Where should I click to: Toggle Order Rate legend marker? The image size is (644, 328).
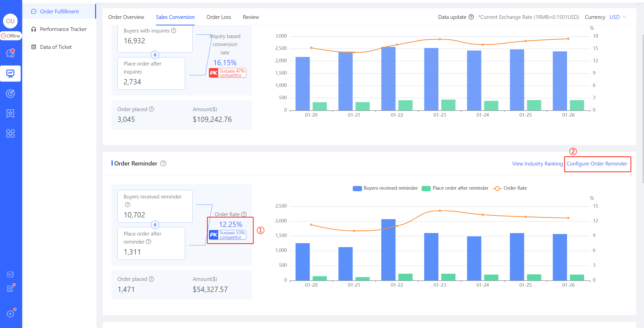pyautogui.click(x=497, y=188)
